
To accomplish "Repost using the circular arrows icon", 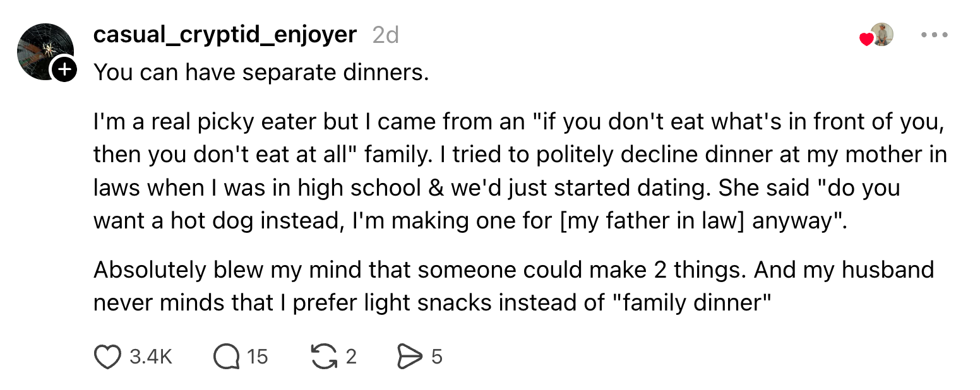I will (x=324, y=357).
